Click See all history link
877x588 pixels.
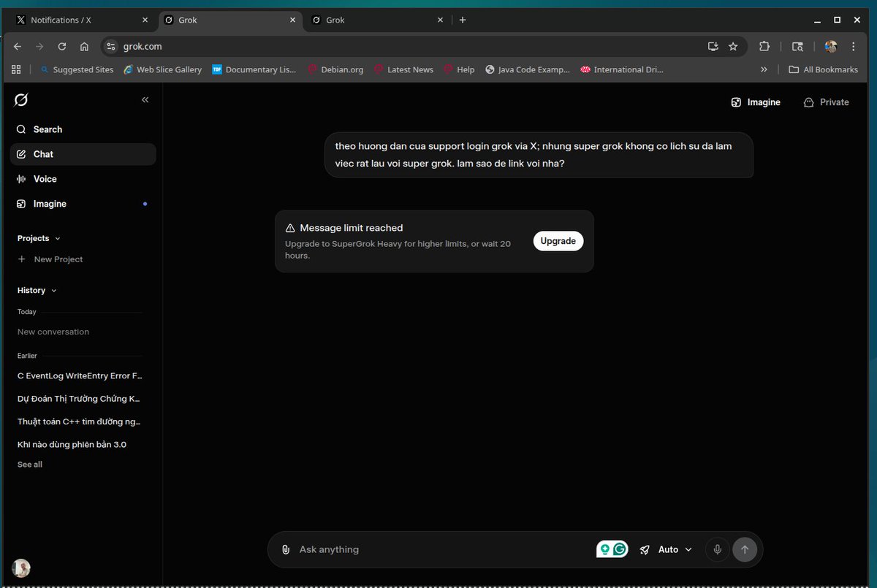(30, 465)
